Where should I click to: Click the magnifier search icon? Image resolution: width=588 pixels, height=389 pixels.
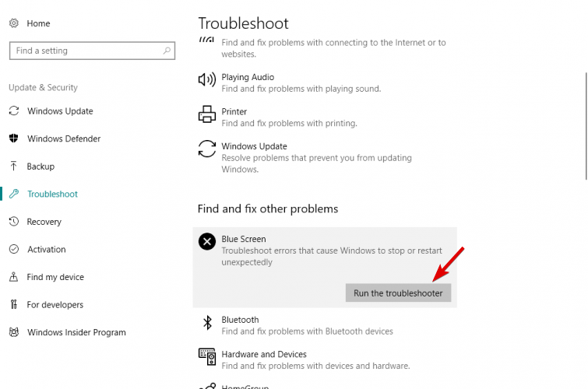(x=167, y=51)
